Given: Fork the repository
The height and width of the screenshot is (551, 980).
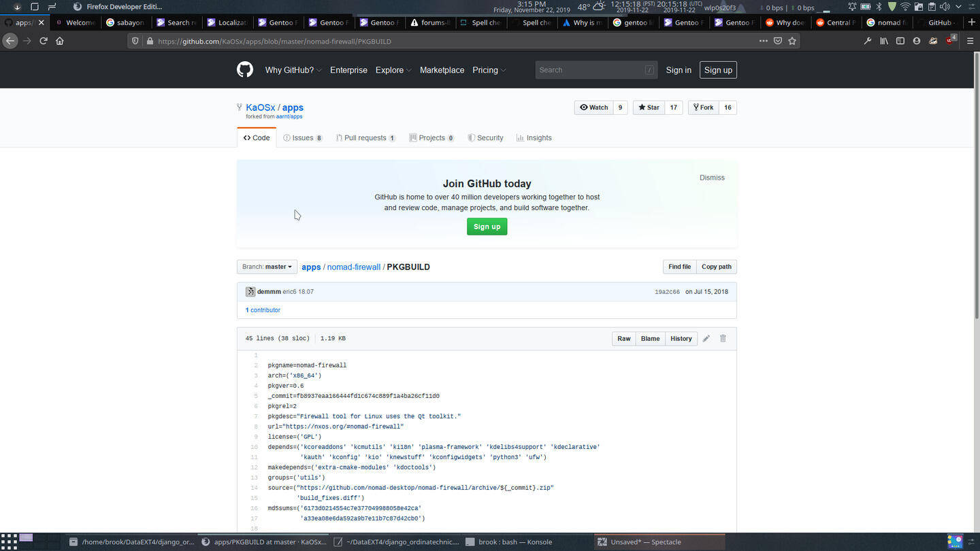Looking at the screenshot, I should 704,107.
